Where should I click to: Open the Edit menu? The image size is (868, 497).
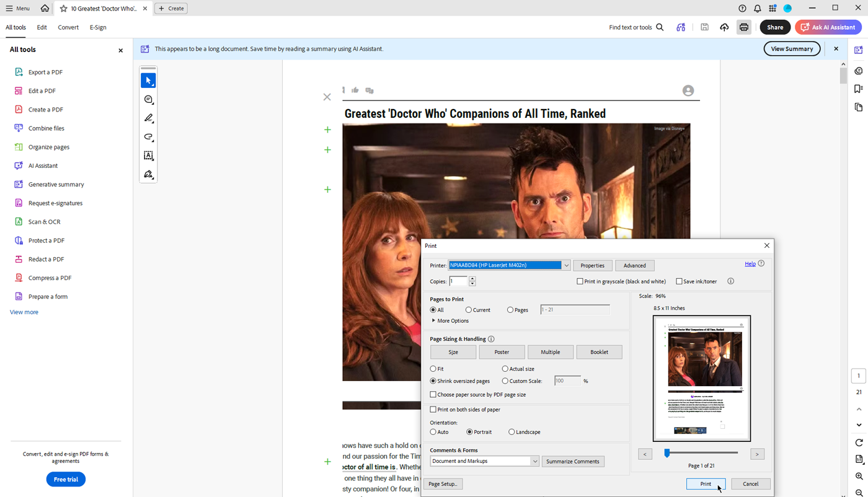tap(42, 27)
